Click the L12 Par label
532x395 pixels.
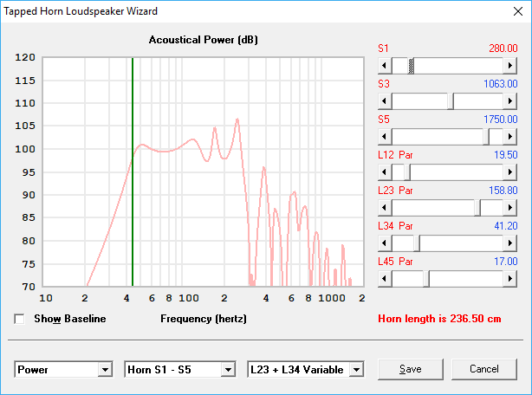point(395,155)
